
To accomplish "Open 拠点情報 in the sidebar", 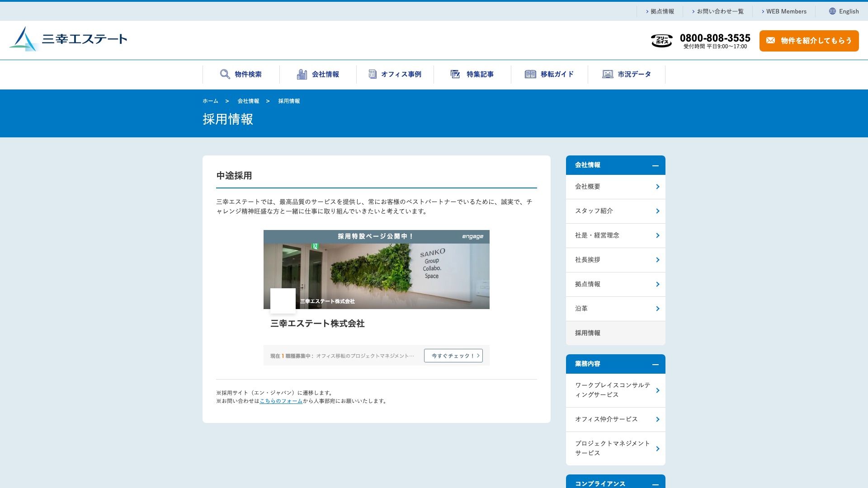I will (615, 284).
